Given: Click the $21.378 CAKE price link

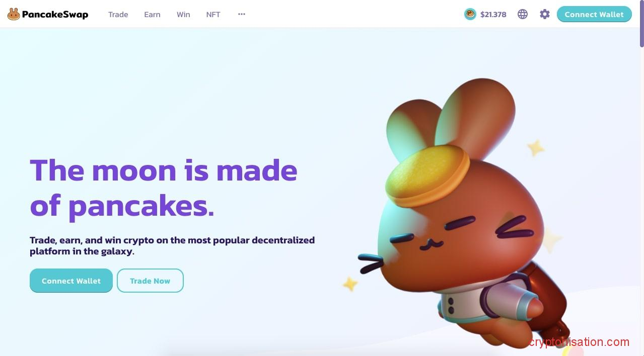Looking at the screenshot, I should [493, 14].
